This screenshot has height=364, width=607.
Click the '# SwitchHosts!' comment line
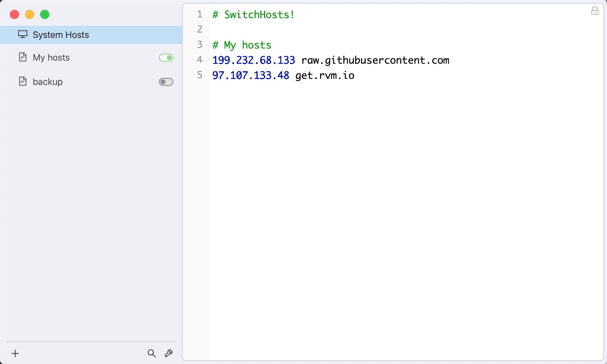253,15
